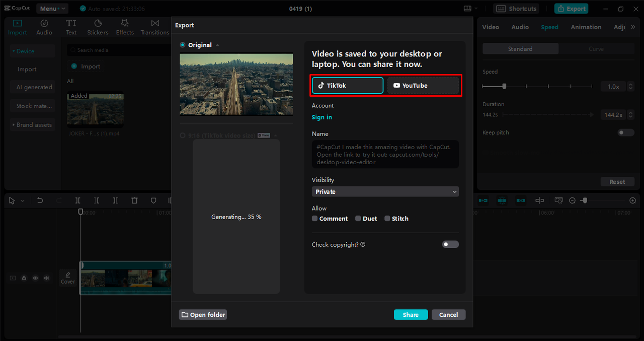Click the 1.0x speed stepper arrows

(631, 87)
